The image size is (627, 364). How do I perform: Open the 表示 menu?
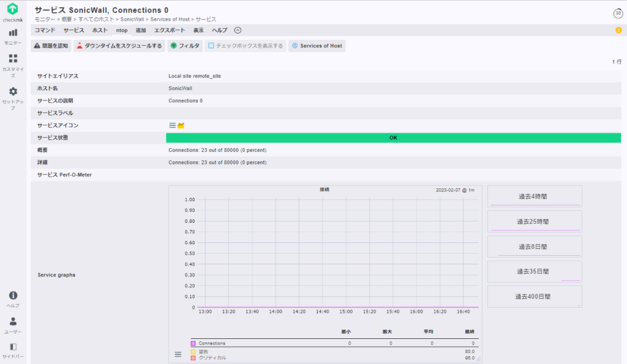[198, 31]
